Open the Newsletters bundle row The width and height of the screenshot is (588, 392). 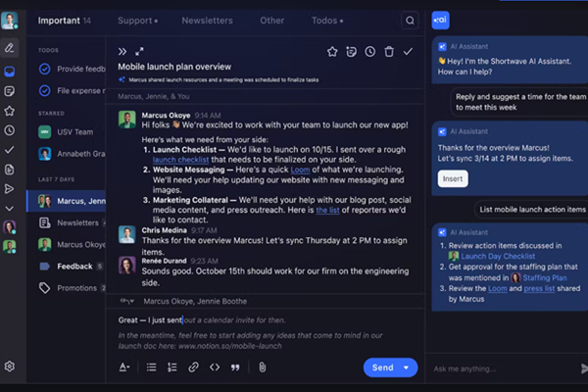(x=67, y=222)
